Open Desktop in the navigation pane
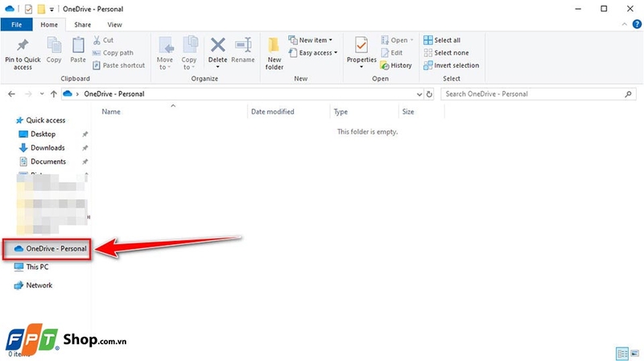 click(x=37, y=134)
